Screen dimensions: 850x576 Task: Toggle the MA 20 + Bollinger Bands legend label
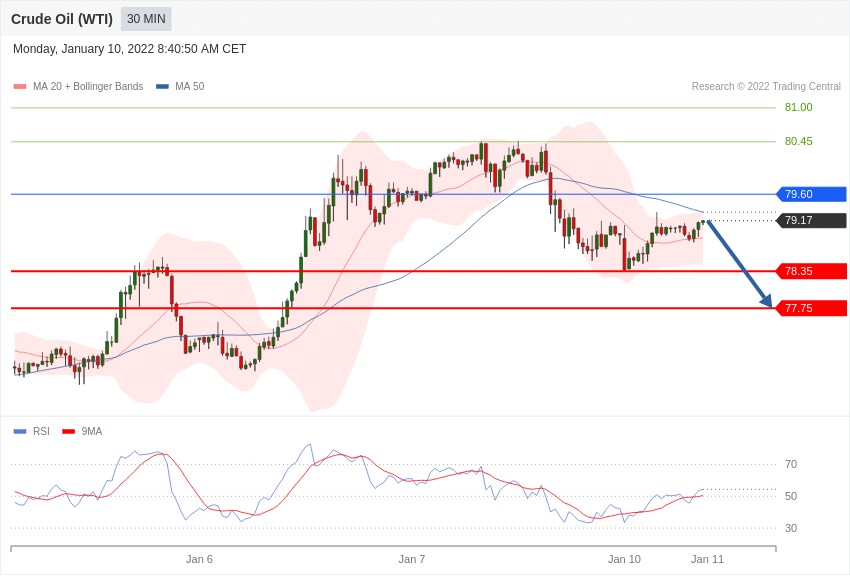[x=88, y=87]
